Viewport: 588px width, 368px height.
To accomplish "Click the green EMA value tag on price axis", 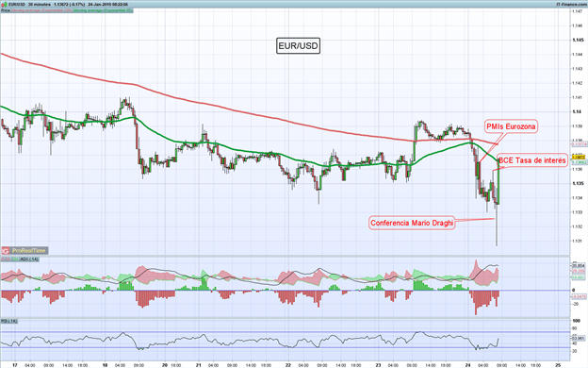I will coord(579,162).
